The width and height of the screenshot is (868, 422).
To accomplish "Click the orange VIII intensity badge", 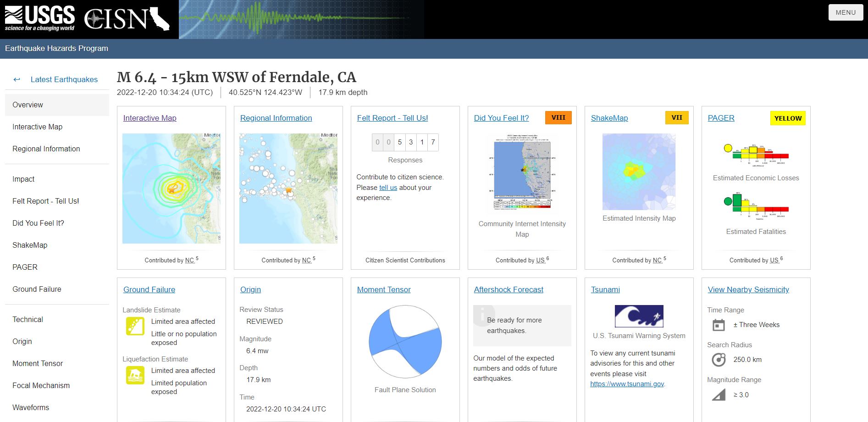I will 558,117.
